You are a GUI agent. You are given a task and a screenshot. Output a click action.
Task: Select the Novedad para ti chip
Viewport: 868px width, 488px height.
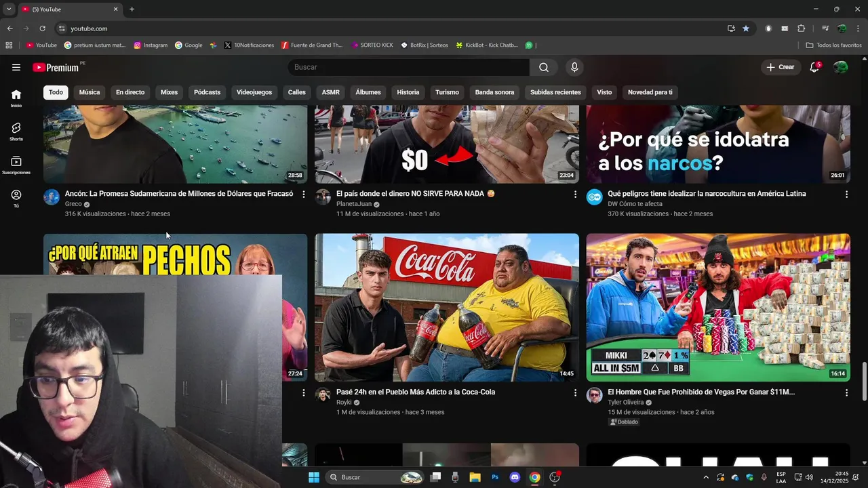[x=650, y=92]
